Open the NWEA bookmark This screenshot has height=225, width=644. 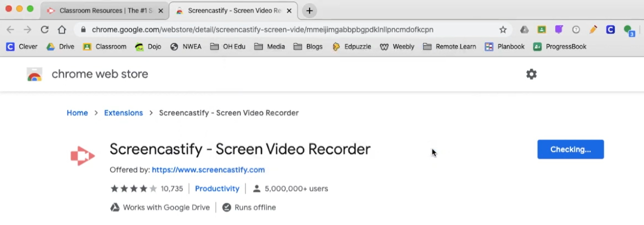[x=186, y=46]
